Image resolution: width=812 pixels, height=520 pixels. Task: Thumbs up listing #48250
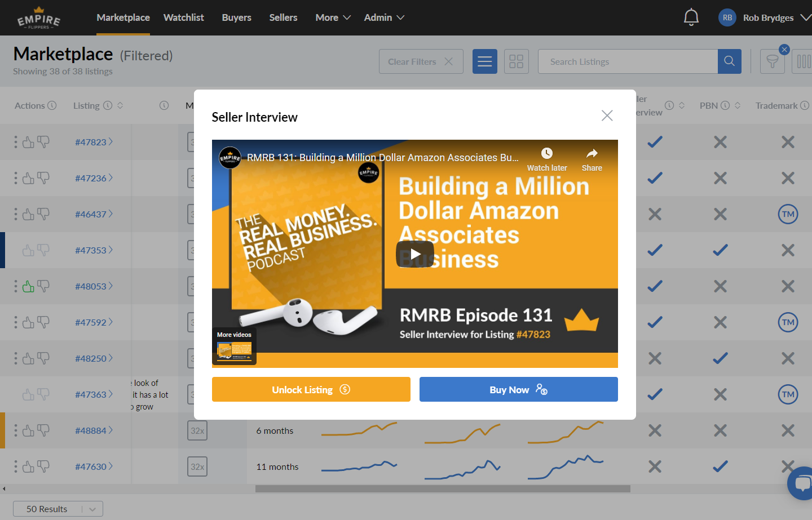click(28, 358)
